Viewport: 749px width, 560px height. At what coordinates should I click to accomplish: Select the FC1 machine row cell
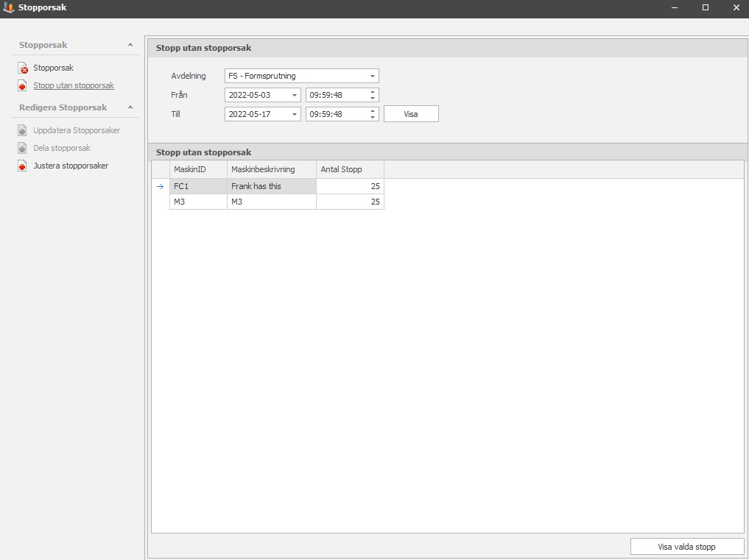point(198,186)
